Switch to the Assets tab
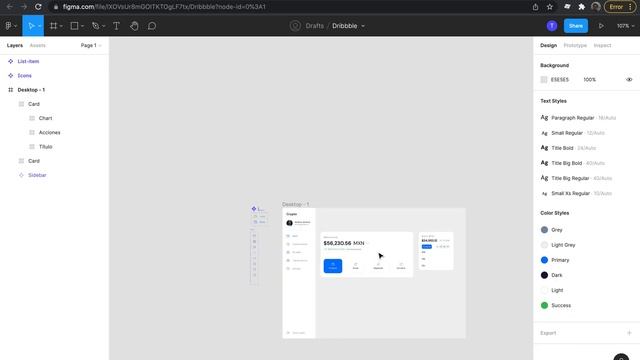 click(38, 45)
